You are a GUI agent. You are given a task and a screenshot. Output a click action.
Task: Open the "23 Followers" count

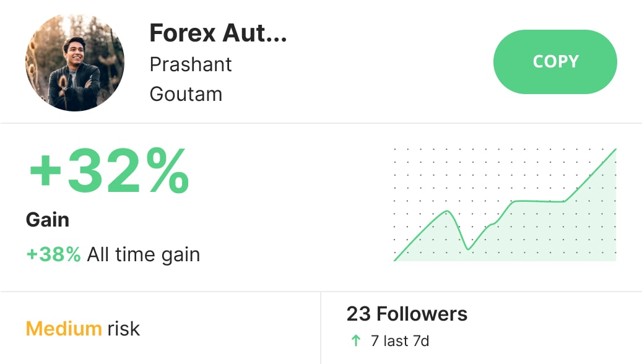(407, 314)
